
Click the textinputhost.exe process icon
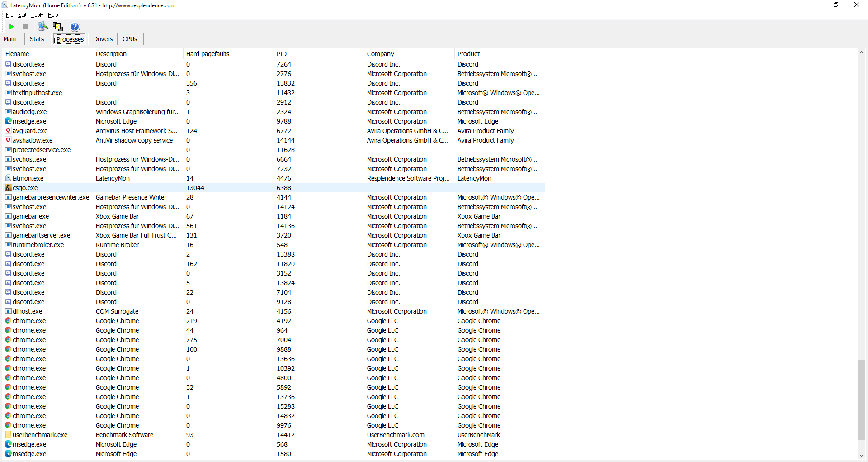point(8,93)
